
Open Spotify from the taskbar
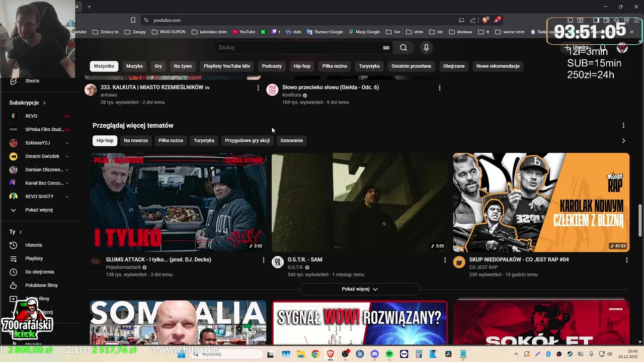[389, 354]
